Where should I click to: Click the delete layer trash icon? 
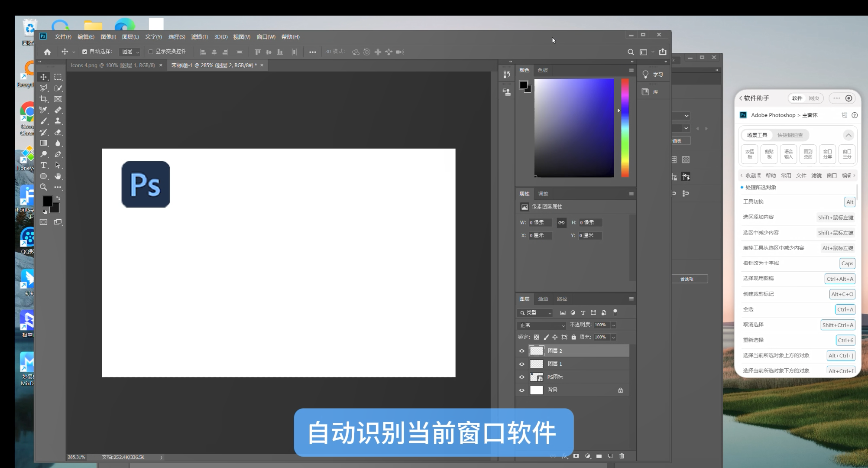tap(622, 456)
